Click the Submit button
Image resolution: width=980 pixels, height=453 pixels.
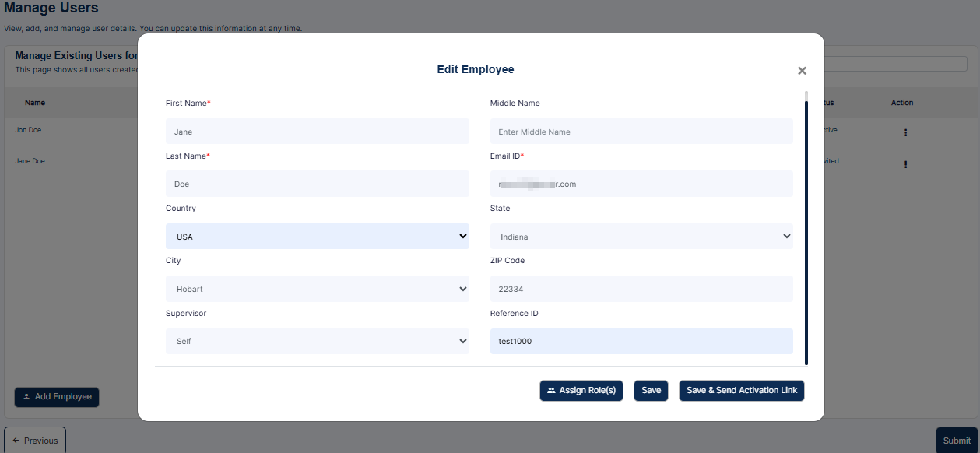[957, 441]
